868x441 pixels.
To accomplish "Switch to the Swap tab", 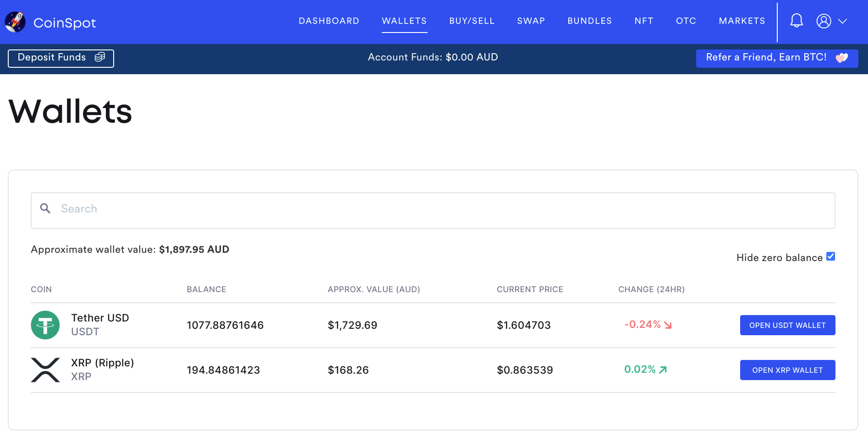I will coord(531,21).
